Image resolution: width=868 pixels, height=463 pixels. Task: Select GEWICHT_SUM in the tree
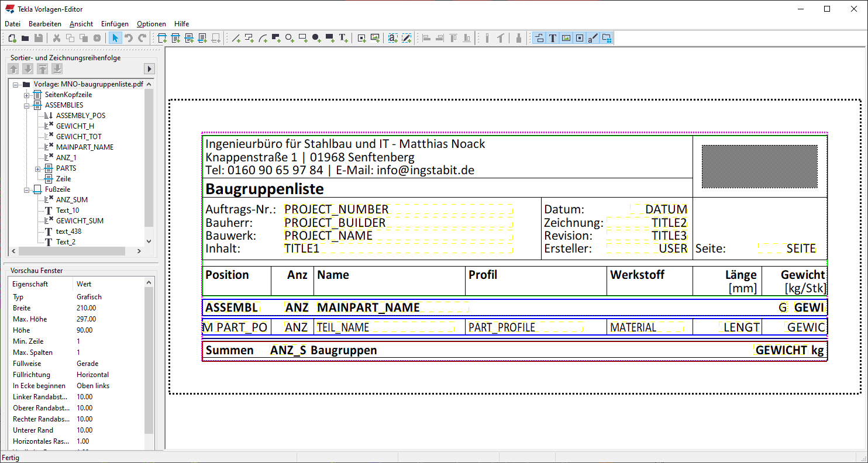coord(80,221)
